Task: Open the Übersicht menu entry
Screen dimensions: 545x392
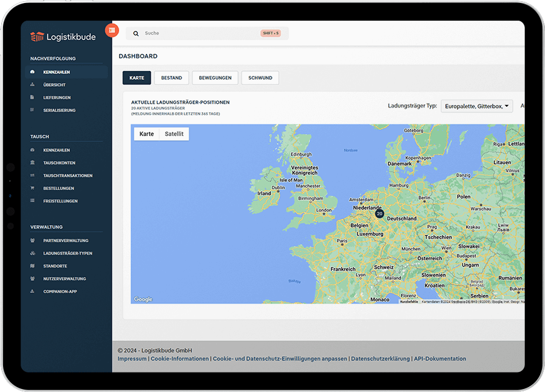Action: pyautogui.click(x=54, y=85)
